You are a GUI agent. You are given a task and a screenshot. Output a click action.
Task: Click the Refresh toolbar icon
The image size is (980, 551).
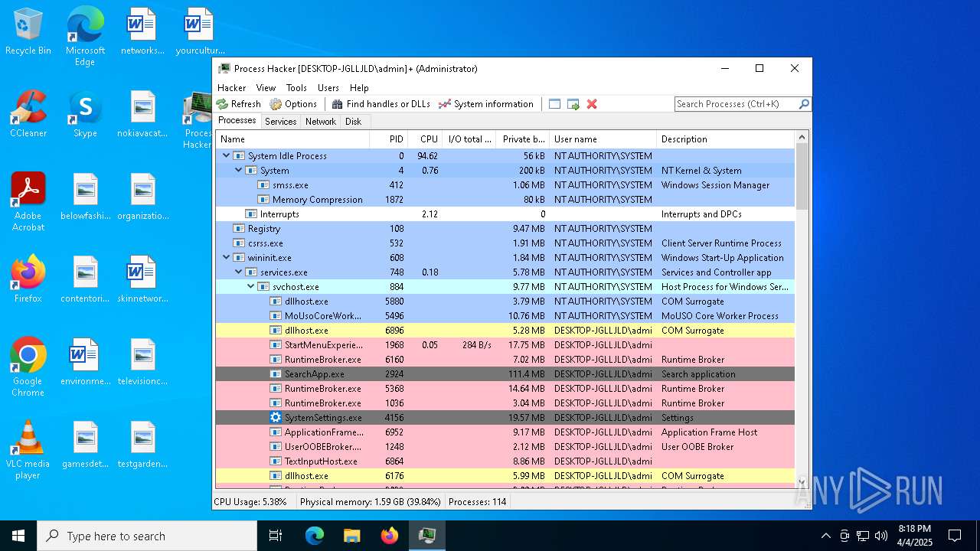tap(222, 104)
